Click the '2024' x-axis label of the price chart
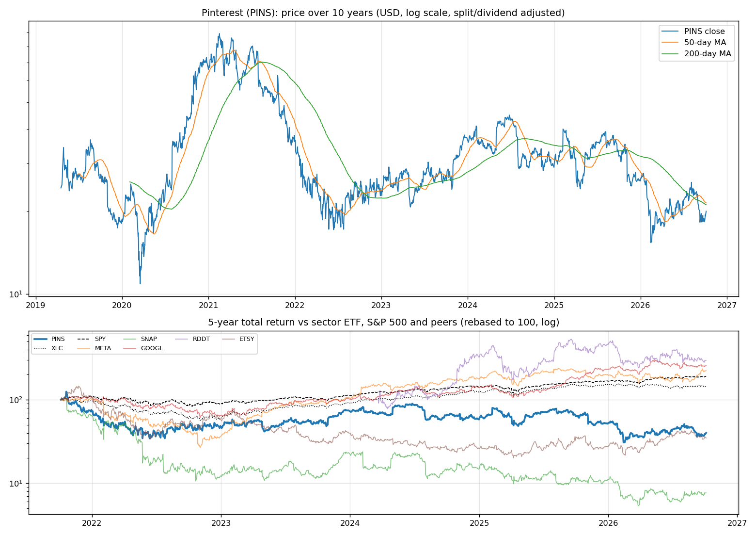This screenshot has width=756, height=536. point(468,305)
